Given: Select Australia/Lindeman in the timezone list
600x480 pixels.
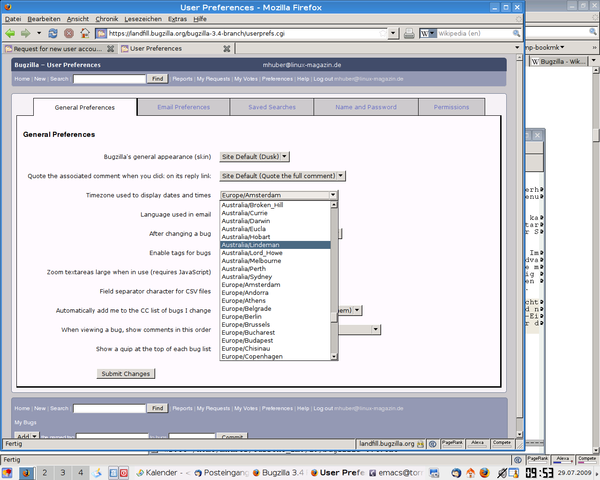Looking at the screenshot, I should [x=275, y=245].
